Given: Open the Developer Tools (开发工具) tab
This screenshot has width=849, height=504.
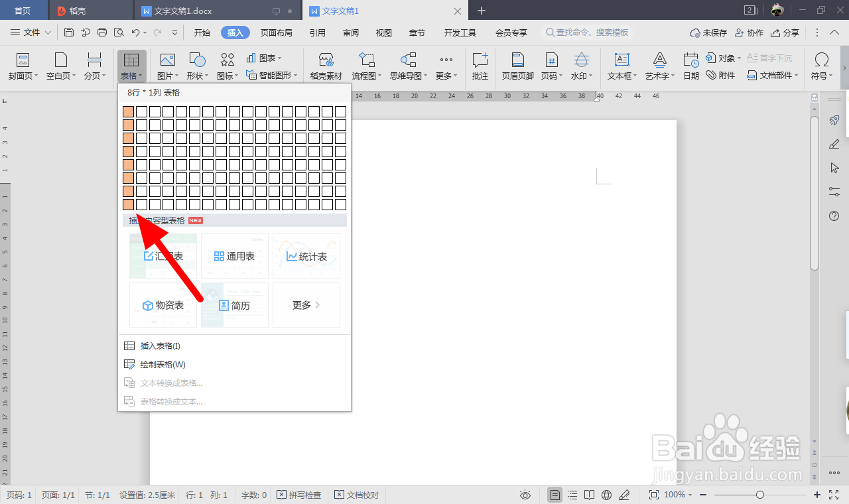Looking at the screenshot, I should (460, 32).
